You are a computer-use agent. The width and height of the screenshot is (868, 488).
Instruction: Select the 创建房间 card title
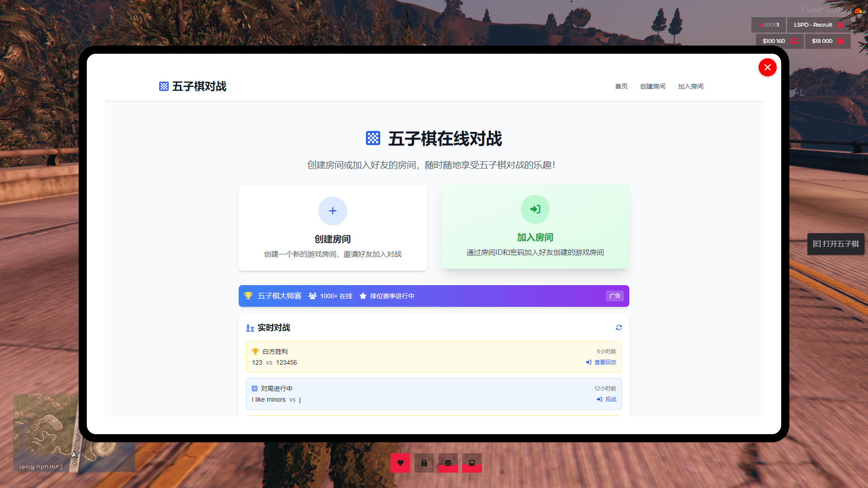pyautogui.click(x=333, y=239)
